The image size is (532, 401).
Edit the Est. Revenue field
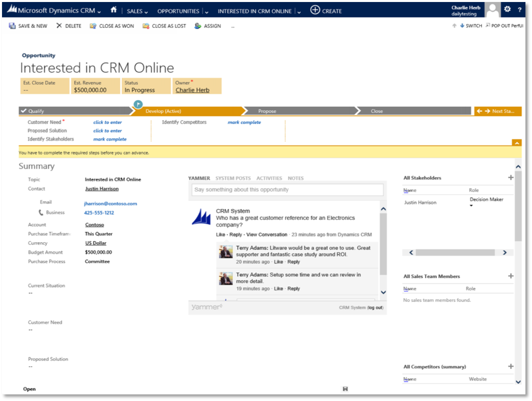pos(95,86)
